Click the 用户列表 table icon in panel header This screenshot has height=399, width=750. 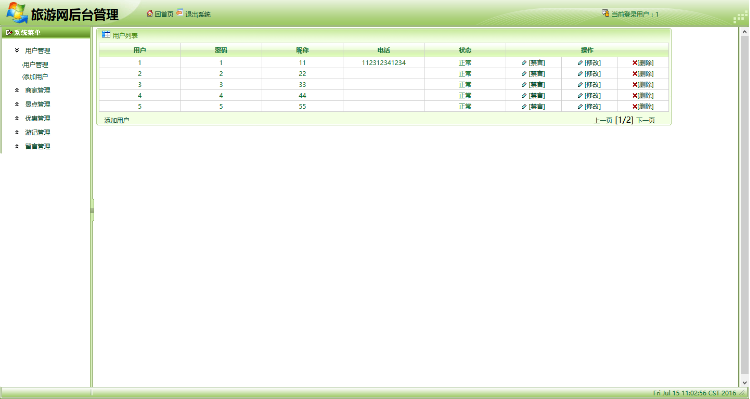tap(106, 34)
